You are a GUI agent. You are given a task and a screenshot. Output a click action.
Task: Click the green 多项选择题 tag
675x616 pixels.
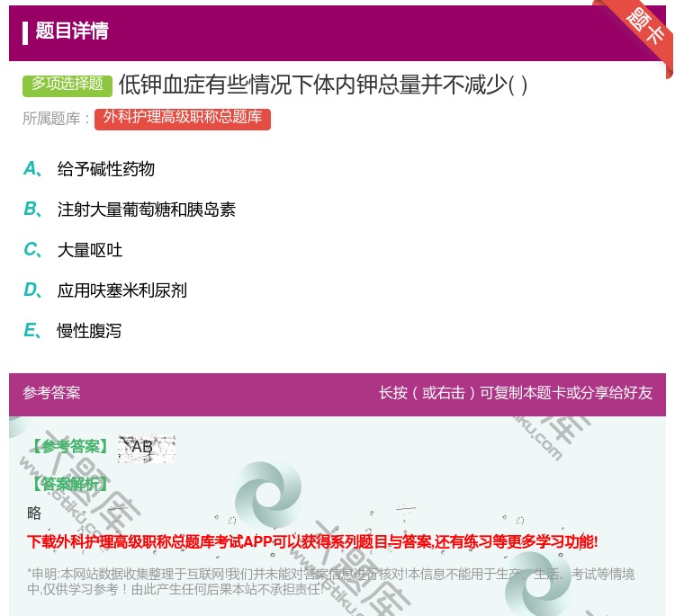(67, 85)
